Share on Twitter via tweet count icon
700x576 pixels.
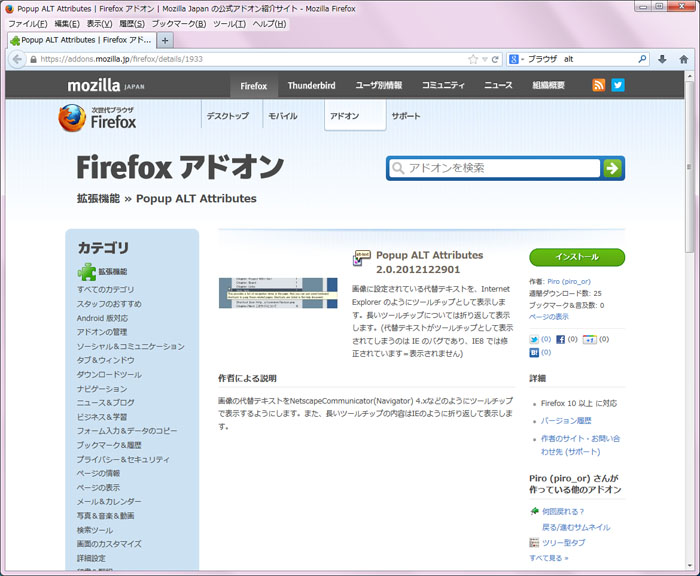534,339
